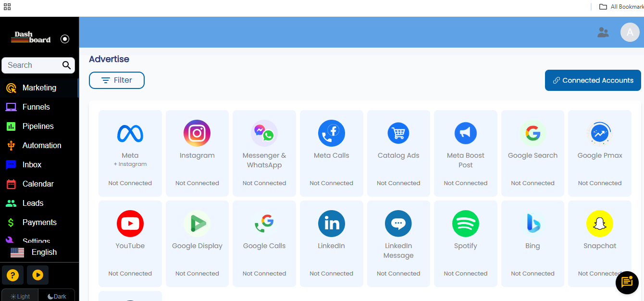Image resolution: width=644 pixels, height=301 pixels.
Task: Go to Leads in the sidebar
Action: 39,203
